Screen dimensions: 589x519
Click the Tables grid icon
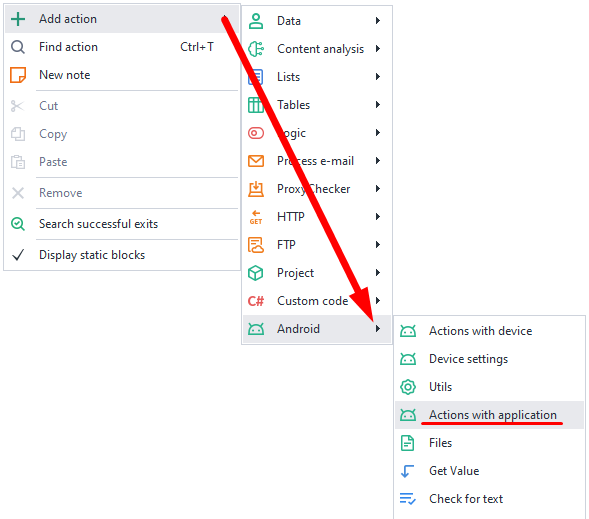(x=256, y=105)
